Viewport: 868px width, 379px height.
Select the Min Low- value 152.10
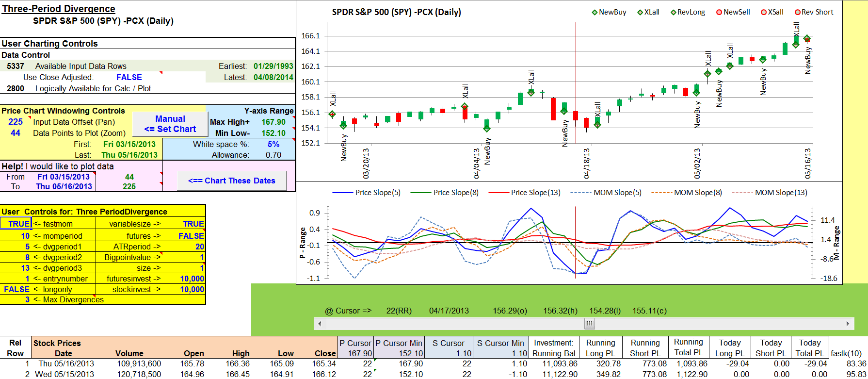tap(273, 133)
